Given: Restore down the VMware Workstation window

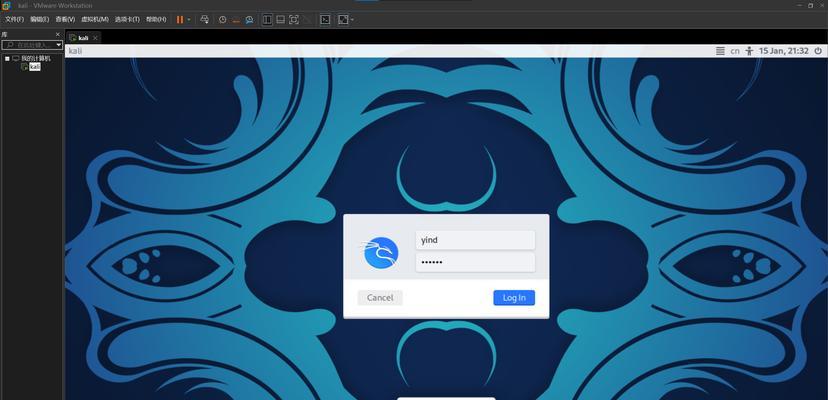Looking at the screenshot, I should (811, 5).
